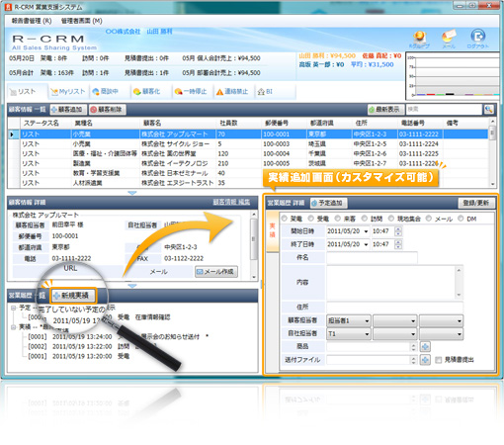Click the ログアウト logout icon
Viewport: 504px width, 445px height.
click(x=477, y=37)
